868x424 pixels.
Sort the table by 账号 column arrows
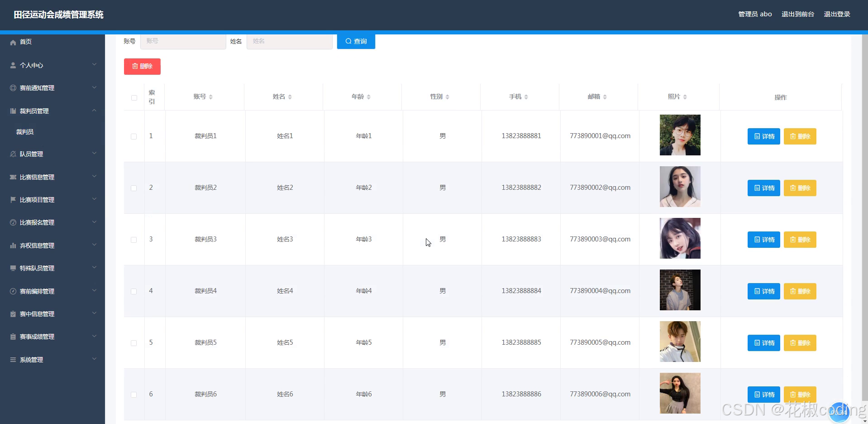coord(211,97)
